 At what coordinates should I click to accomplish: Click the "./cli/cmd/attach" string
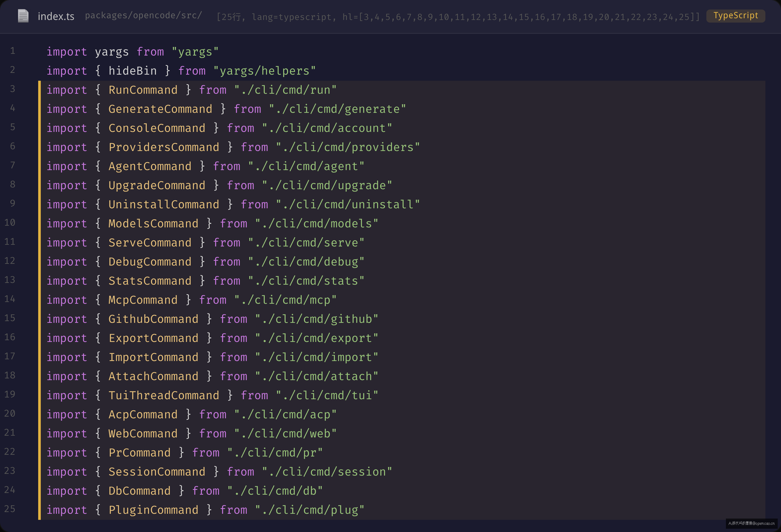click(x=317, y=376)
